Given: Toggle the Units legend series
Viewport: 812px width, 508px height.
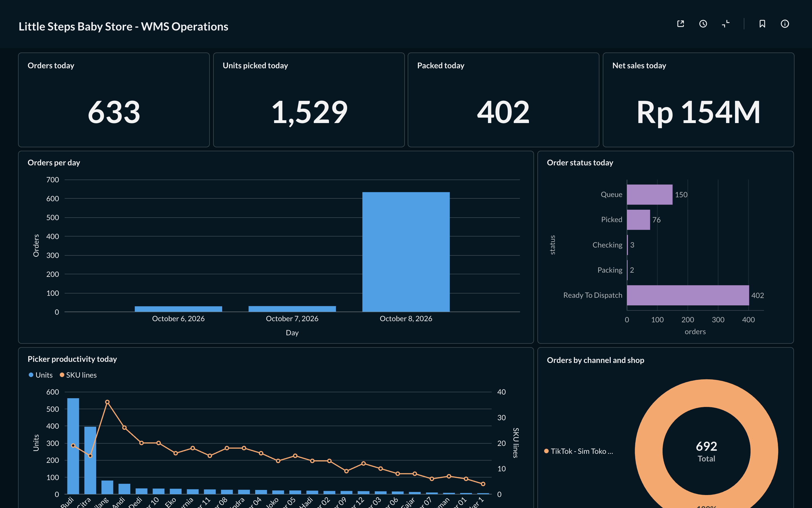Looking at the screenshot, I should (x=41, y=375).
